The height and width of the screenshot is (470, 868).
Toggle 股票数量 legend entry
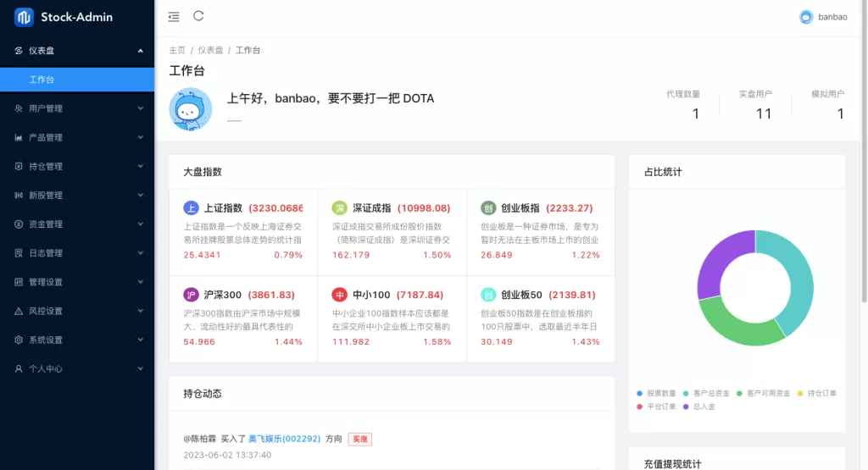point(656,393)
